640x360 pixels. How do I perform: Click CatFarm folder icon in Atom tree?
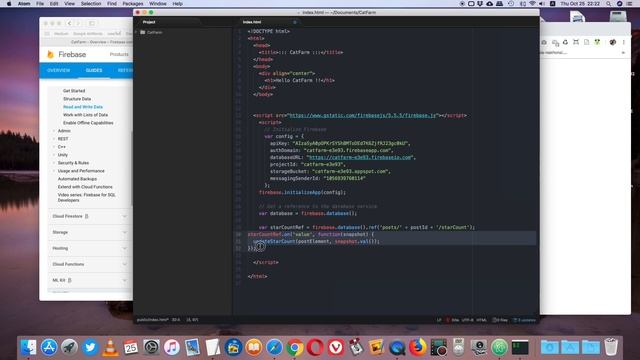pos(143,32)
